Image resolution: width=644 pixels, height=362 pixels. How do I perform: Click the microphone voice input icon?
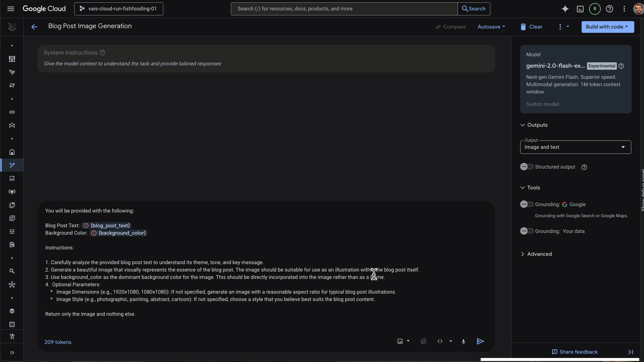(463, 342)
